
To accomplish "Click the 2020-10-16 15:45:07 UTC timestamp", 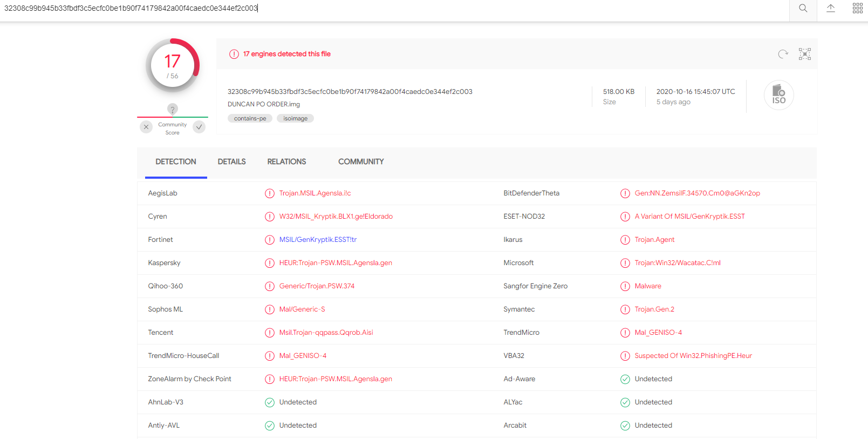I will pyautogui.click(x=696, y=92).
